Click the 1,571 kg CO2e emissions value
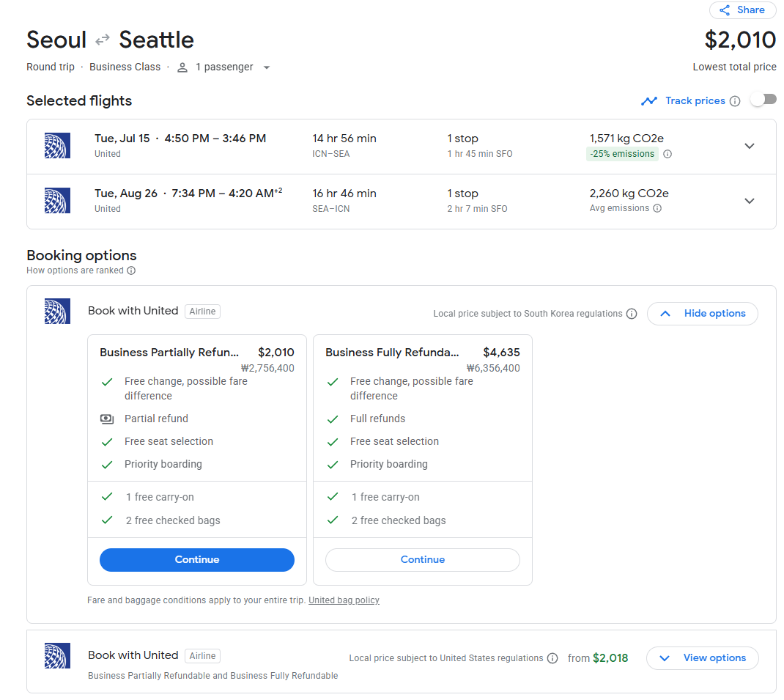Image resolution: width=784 pixels, height=700 pixels. [x=626, y=139]
